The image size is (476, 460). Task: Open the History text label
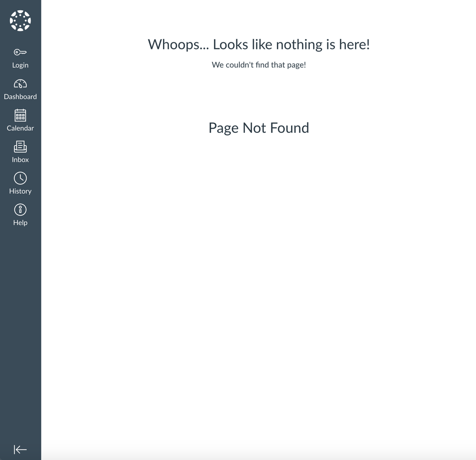pos(20,191)
